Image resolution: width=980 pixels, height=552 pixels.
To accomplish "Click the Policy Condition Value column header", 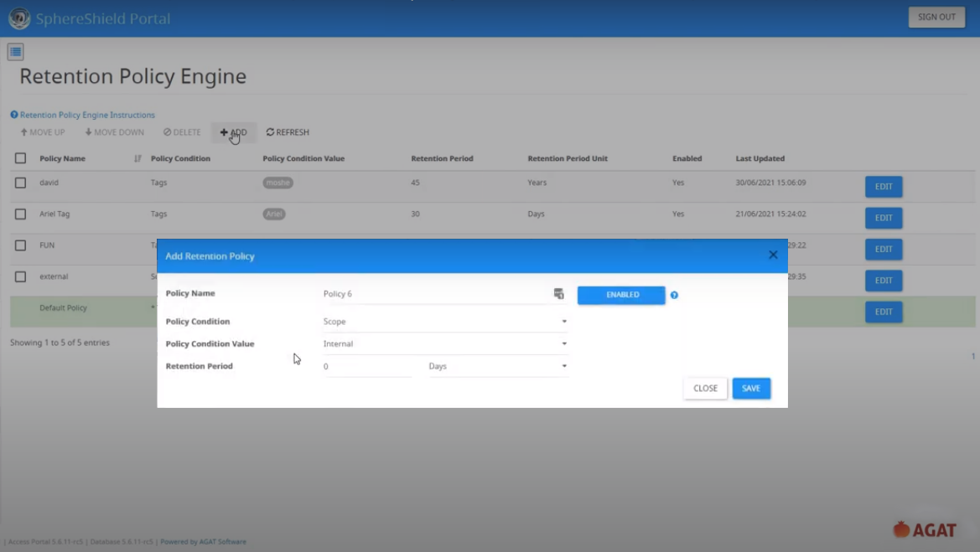I will 303,158.
